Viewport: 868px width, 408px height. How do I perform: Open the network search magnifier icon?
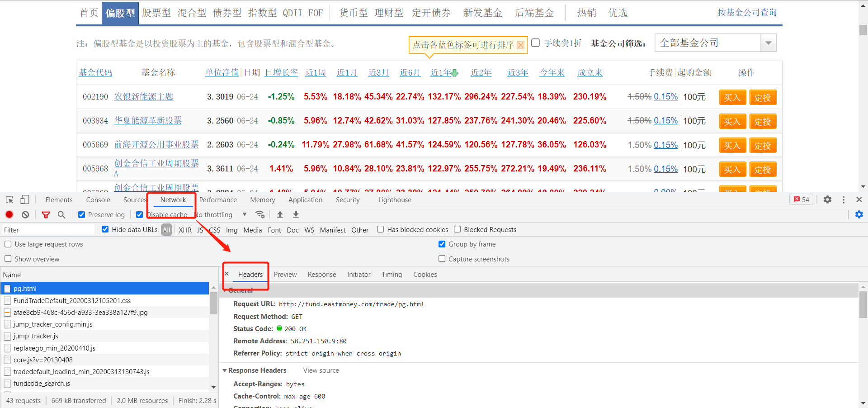pyautogui.click(x=61, y=214)
